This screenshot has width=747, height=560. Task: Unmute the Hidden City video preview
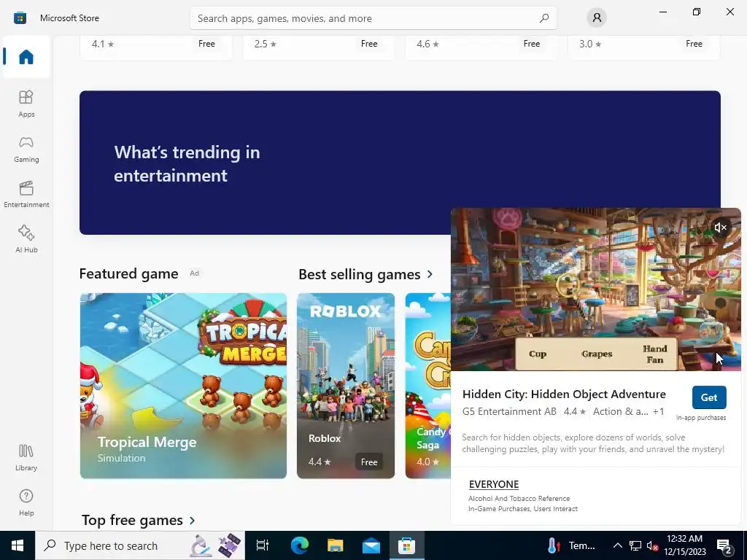point(720,227)
